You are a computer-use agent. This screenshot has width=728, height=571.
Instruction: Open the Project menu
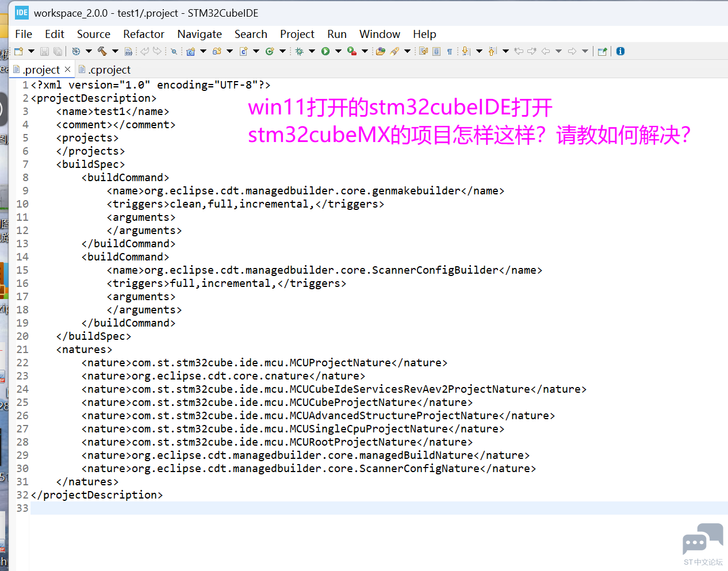[297, 34]
